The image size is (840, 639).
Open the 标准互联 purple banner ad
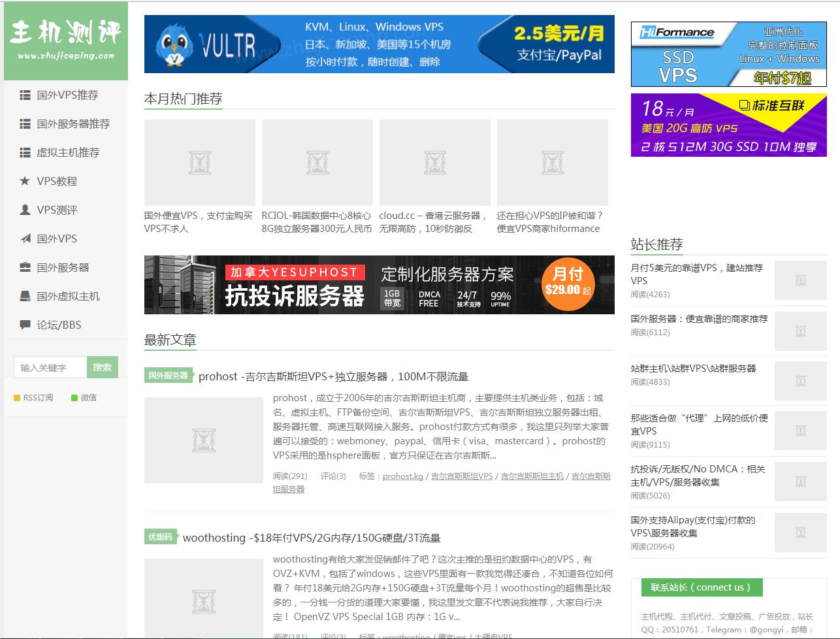(729, 125)
